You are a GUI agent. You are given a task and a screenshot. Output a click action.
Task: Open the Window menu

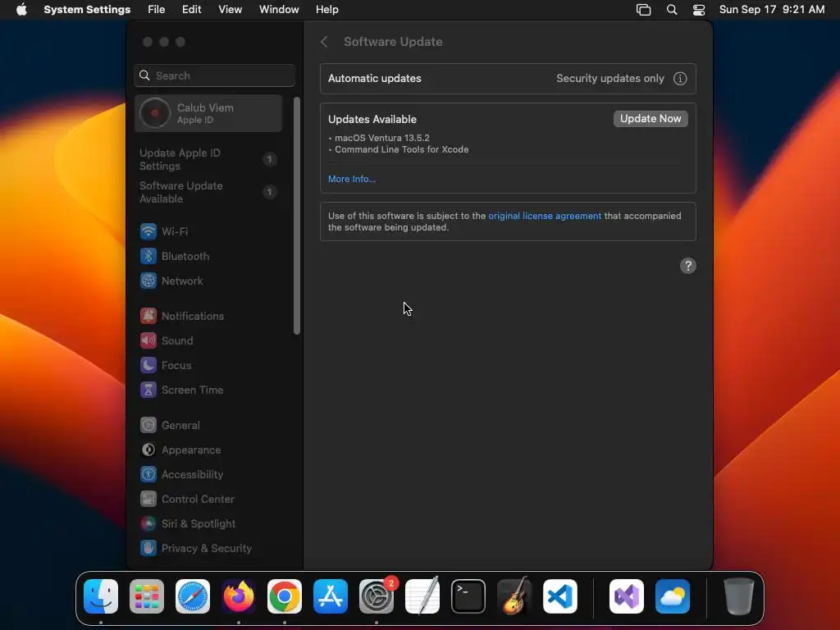click(x=279, y=10)
